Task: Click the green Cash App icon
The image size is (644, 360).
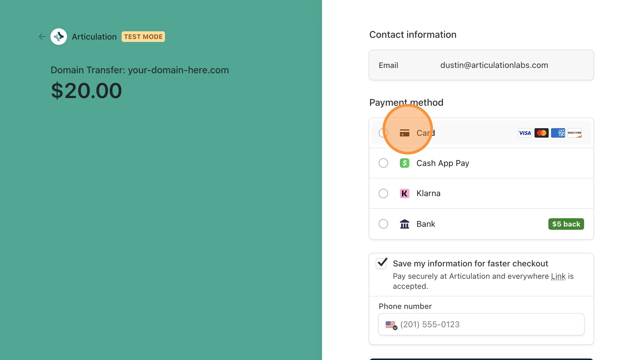Action: tap(404, 163)
